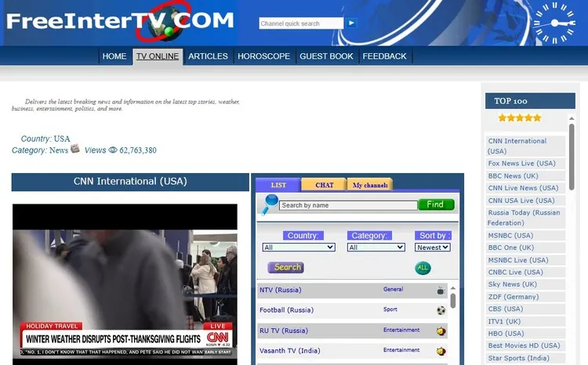Image resolution: width=588 pixels, height=365 pixels.
Task: Focus the Search by name field
Action: (x=348, y=205)
